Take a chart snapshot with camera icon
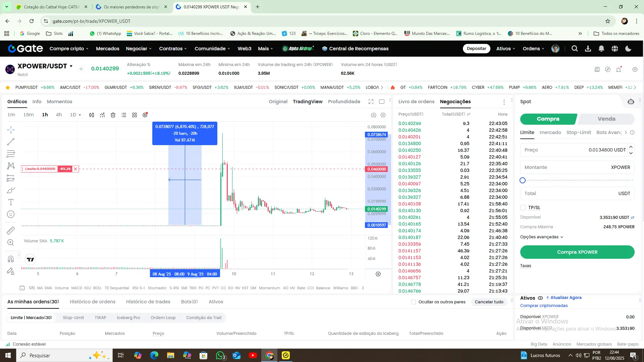 [x=374, y=115]
